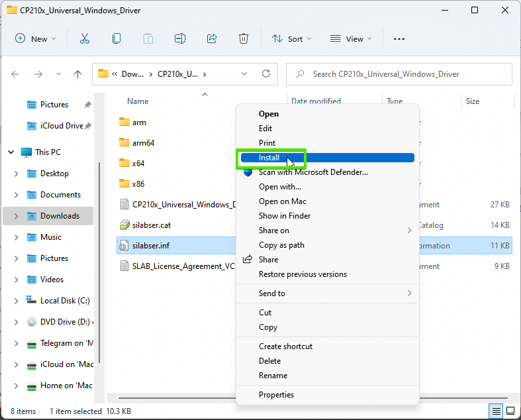Expand the Downloads tree node

tap(16, 216)
